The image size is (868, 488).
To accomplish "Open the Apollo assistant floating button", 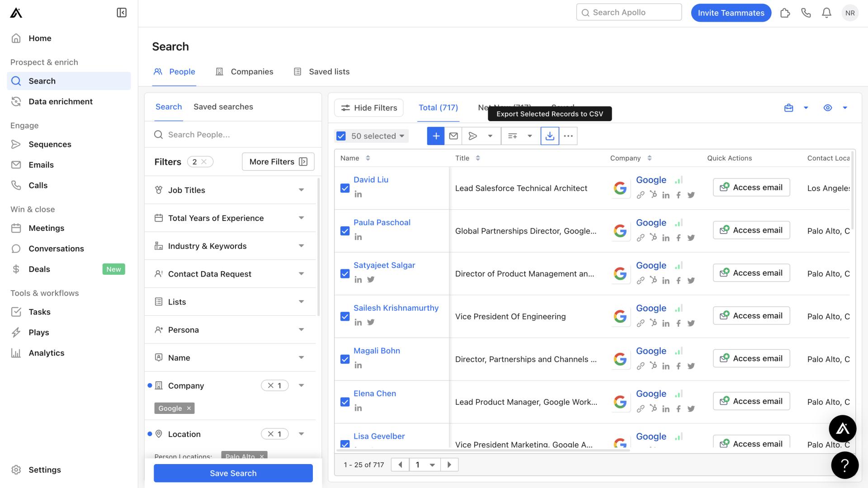I will coord(843,429).
